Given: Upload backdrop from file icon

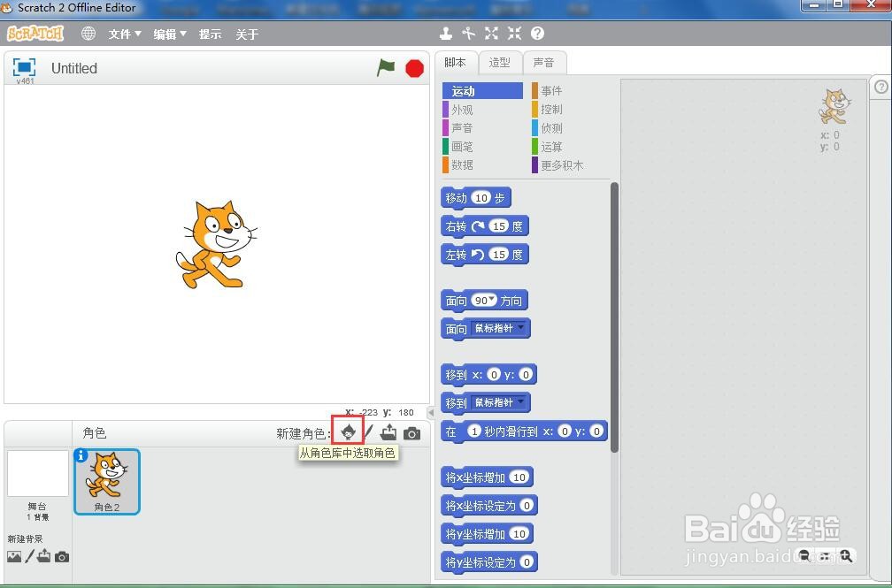Looking at the screenshot, I should [x=44, y=556].
